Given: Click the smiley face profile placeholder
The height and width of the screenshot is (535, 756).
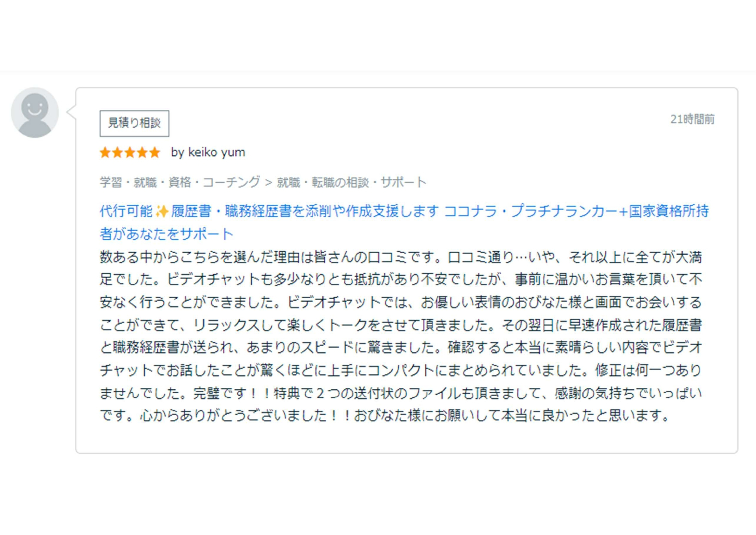Looking at the screenshot, I should [x=34, y=108].
